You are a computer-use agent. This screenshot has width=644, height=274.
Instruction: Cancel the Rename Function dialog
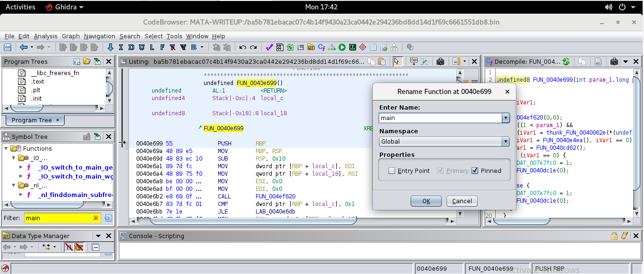[462, 201]
